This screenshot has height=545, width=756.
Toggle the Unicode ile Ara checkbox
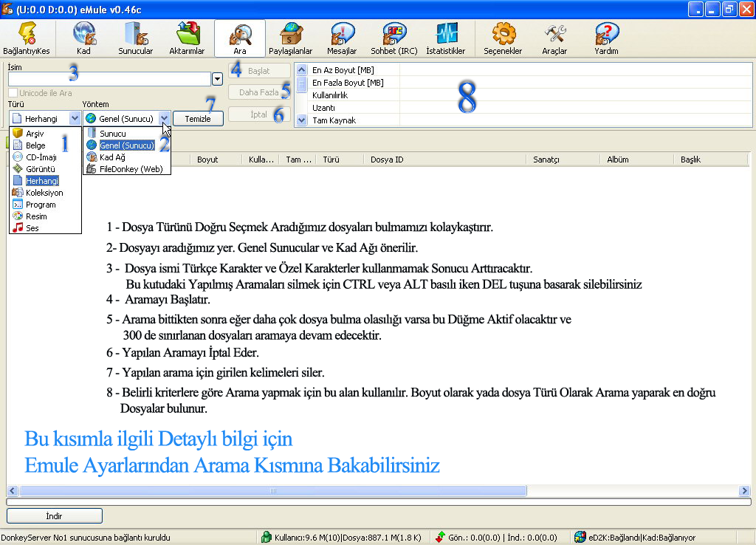point(13,92)
